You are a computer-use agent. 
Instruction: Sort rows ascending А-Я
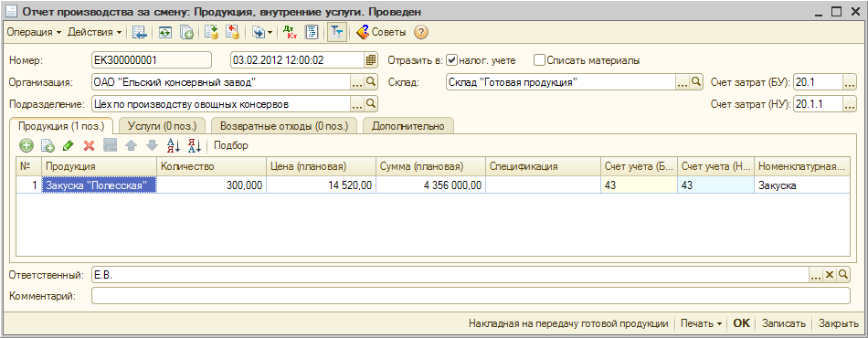[174, 146]
